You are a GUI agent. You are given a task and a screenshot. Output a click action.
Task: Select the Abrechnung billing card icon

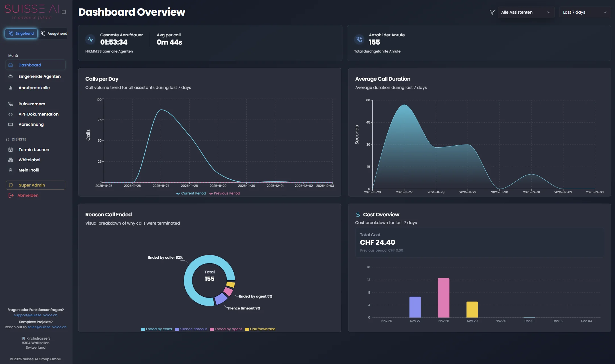11,124
